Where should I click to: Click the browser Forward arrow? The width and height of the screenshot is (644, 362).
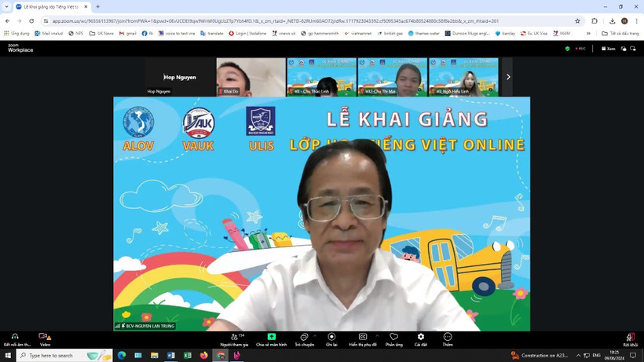click(20, 21)
